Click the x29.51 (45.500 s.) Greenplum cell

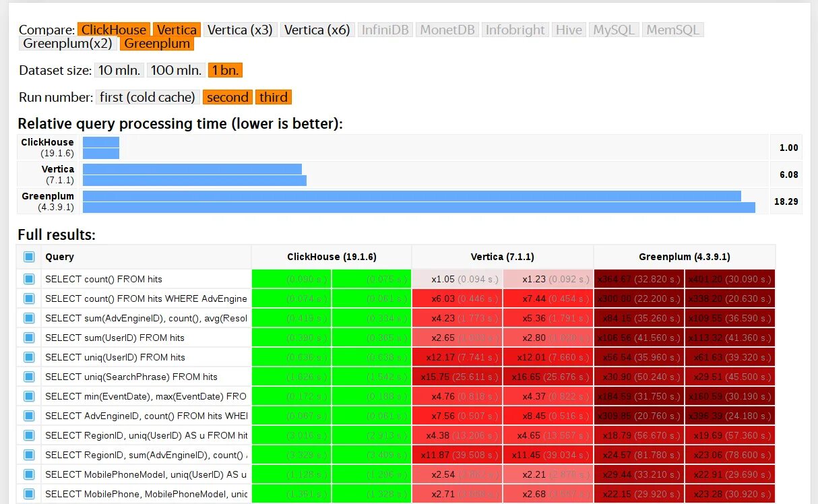730,377
